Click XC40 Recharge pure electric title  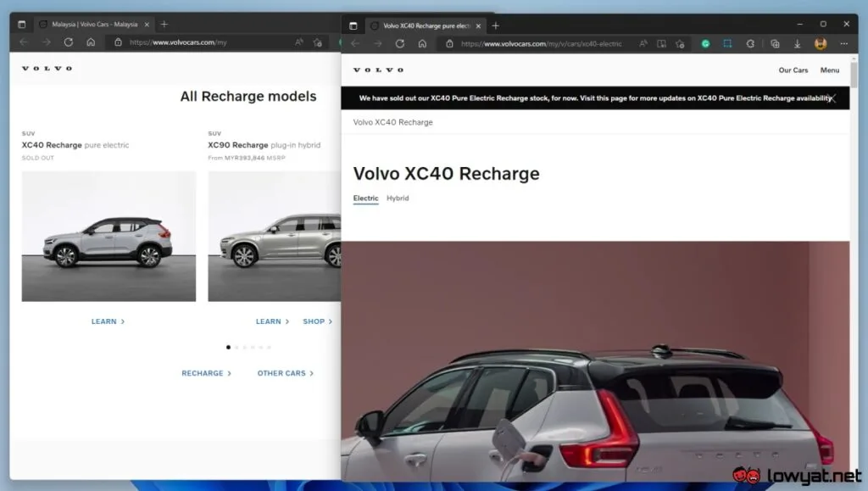75,145
